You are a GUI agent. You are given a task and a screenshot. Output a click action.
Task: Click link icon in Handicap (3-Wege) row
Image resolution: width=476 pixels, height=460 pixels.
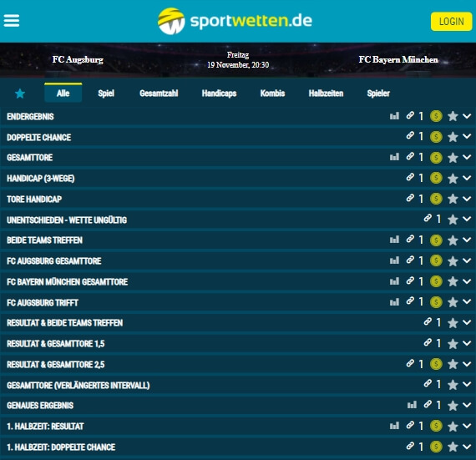click(410, 177)
